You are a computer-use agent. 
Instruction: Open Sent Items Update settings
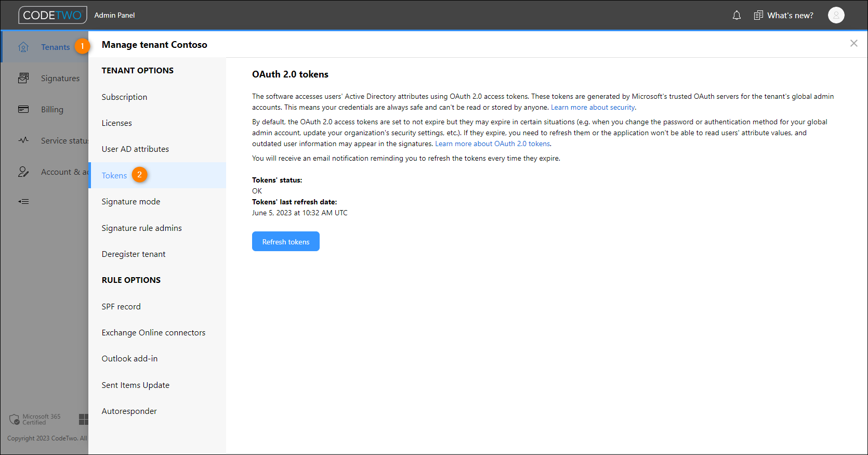pyautogui.click(x=157, y=385)
